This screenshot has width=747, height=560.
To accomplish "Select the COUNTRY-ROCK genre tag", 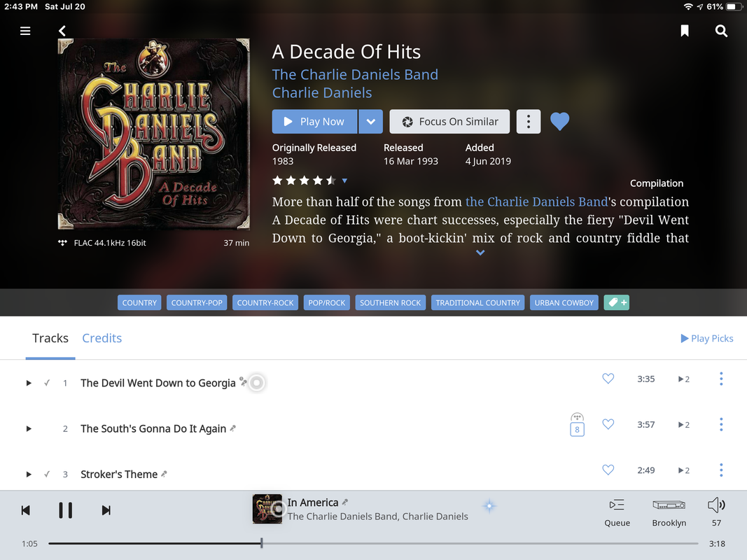I will click(x=265, y=303).
